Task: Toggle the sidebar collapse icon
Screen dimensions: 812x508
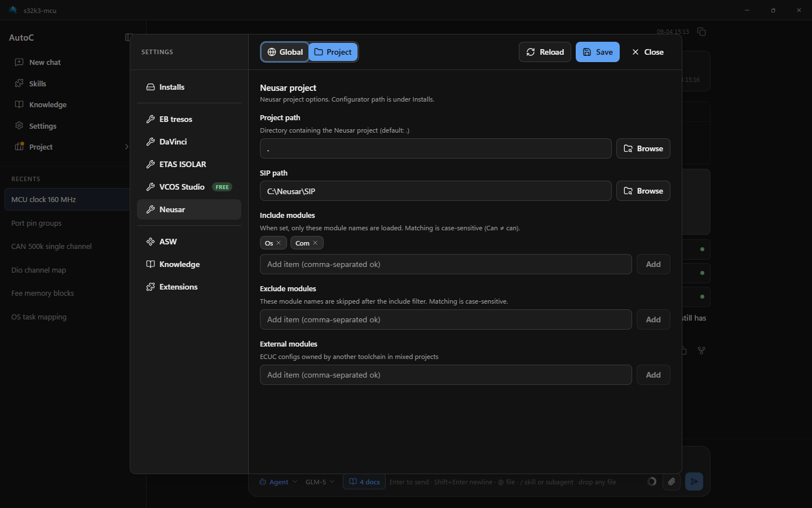Action: point(129,37)
